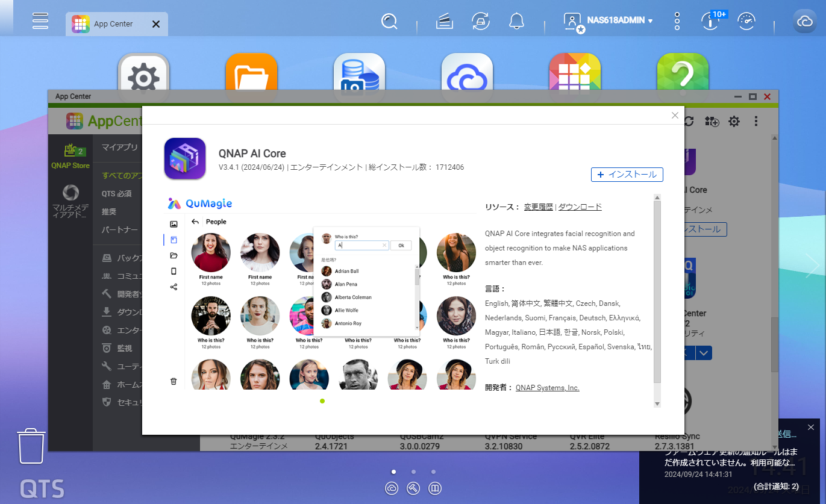Click the book shortcut icon at desktop bottom

click(435, 488)
